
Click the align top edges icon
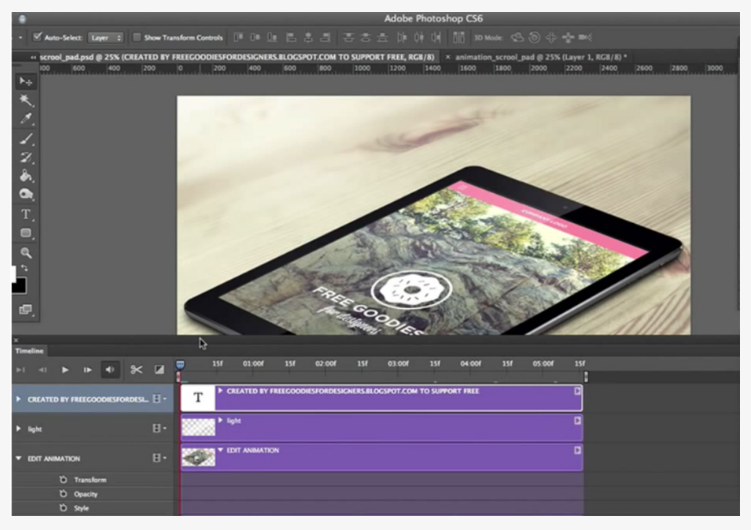[x=238, y=37]
